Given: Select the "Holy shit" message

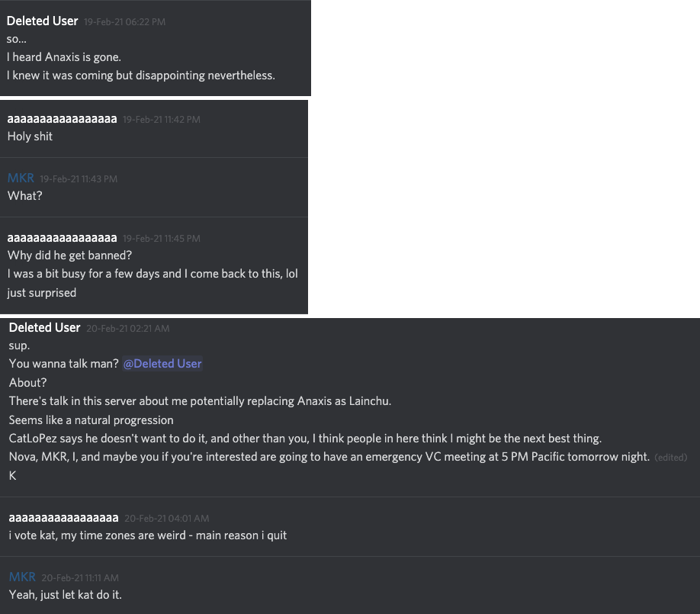Looking at the screenshot, I should coord(31,137).
